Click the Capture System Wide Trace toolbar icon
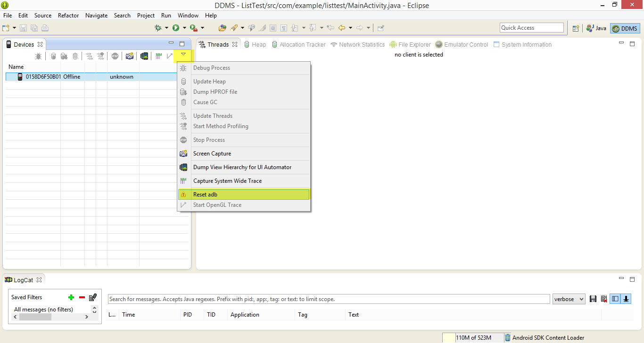The height and width of the screenshot is (343, 644). (x=158, y=56)
